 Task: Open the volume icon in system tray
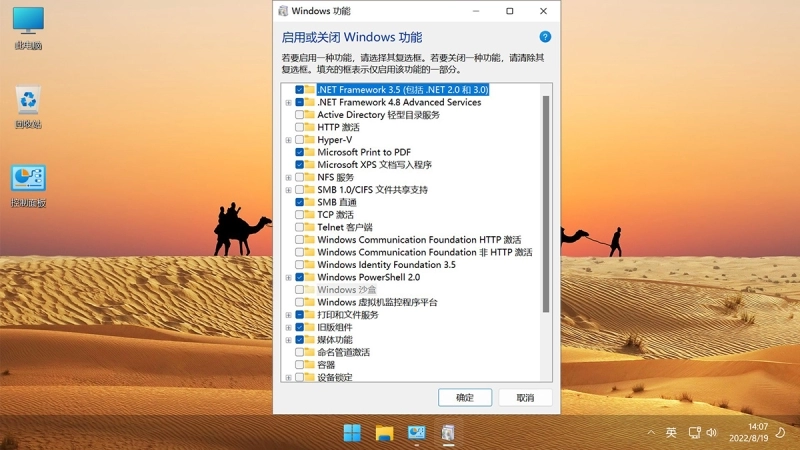(712, 433)
